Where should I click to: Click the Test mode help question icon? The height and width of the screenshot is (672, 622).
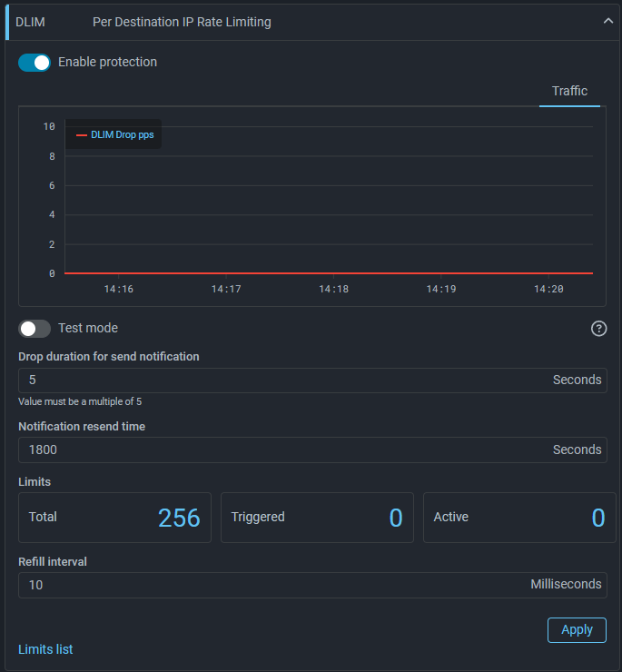point(598,329)
